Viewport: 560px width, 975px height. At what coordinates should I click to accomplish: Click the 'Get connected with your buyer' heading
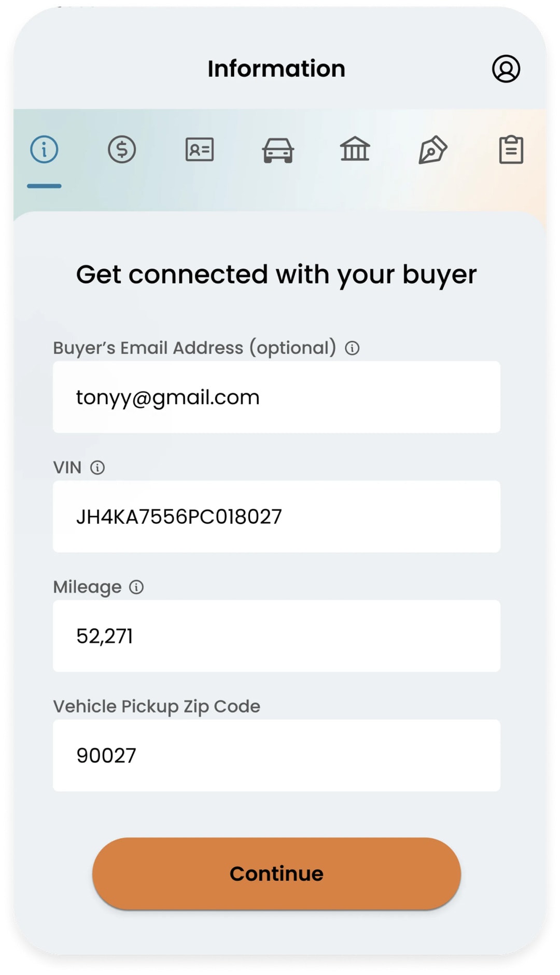click(x=276, y=275)
